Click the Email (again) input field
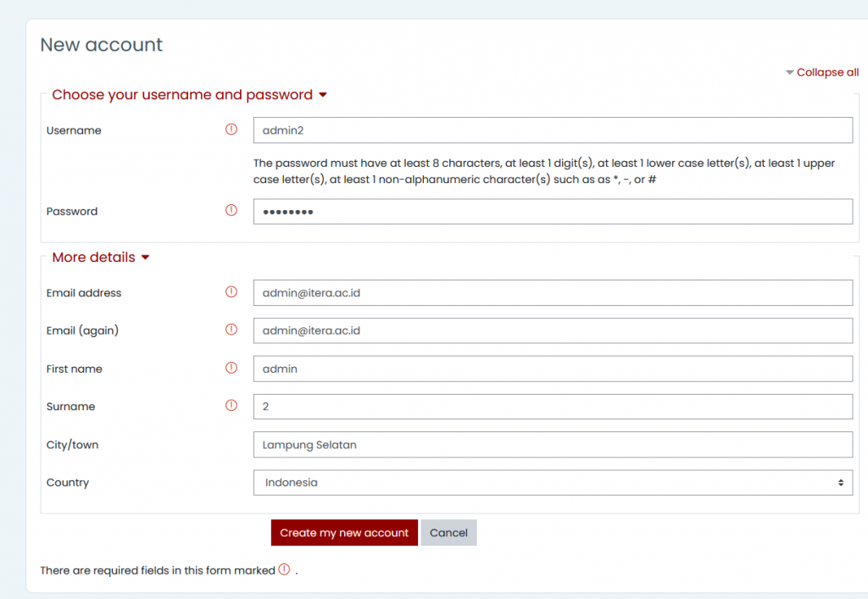868x599 pixels. [x=553, y=330]
